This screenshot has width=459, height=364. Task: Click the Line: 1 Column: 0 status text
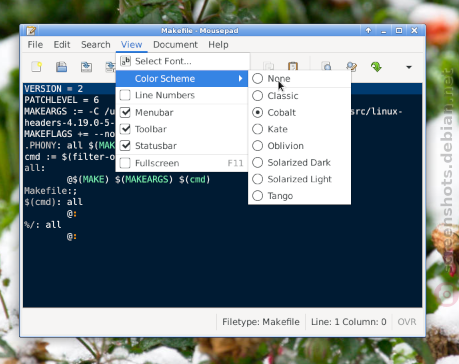pyautogui.click(x=349, y=322)
